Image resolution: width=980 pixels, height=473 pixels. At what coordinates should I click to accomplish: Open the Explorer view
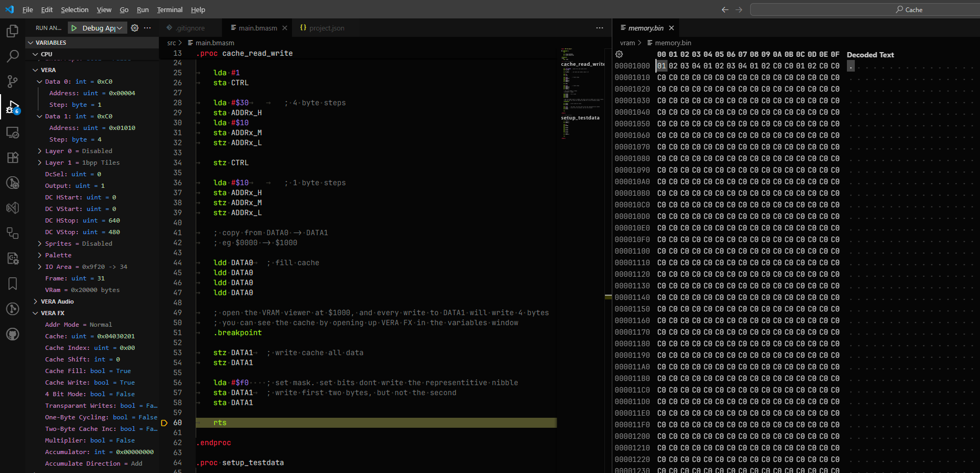tap(13, 31)
